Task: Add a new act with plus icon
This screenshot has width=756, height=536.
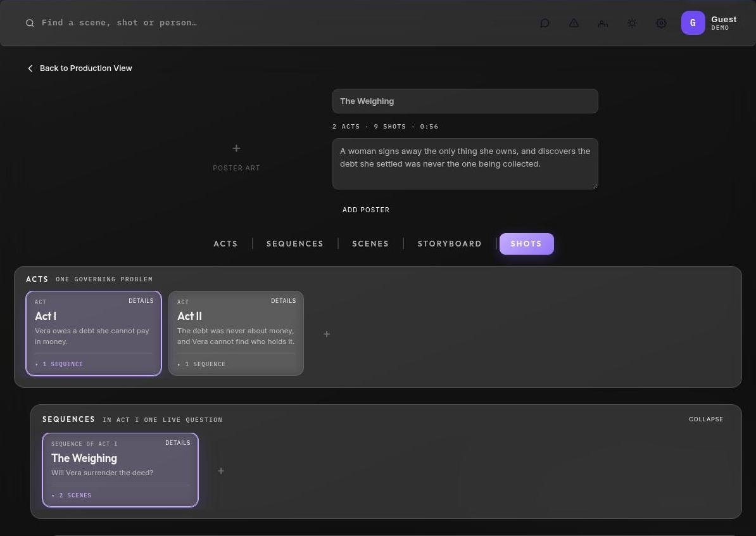Action: [327, 334]
